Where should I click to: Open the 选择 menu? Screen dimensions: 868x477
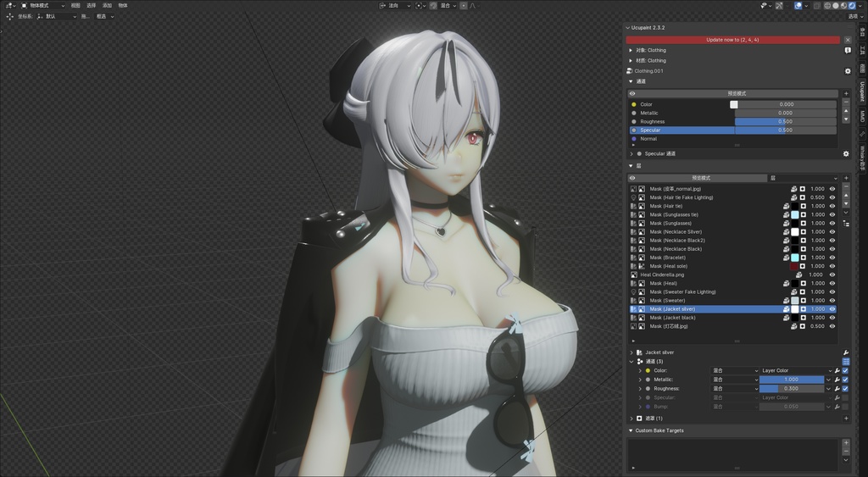(92, 6)
